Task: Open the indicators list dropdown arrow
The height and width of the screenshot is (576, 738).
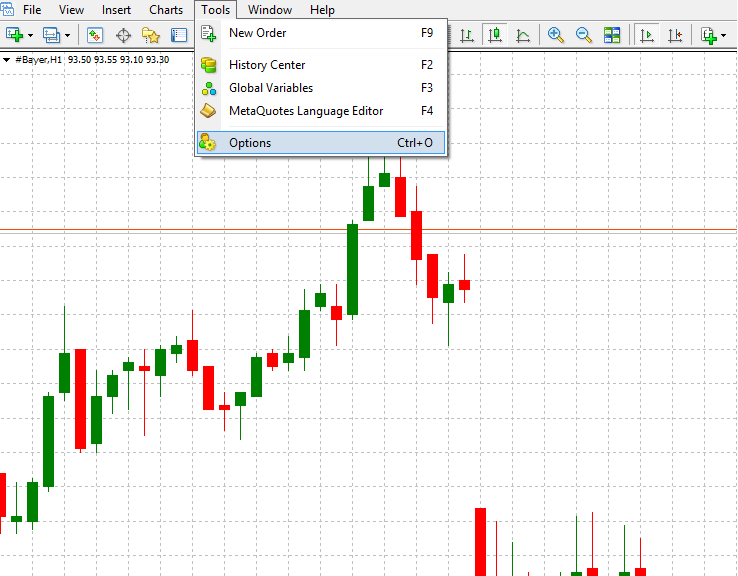Action: (x=723, y=36)
